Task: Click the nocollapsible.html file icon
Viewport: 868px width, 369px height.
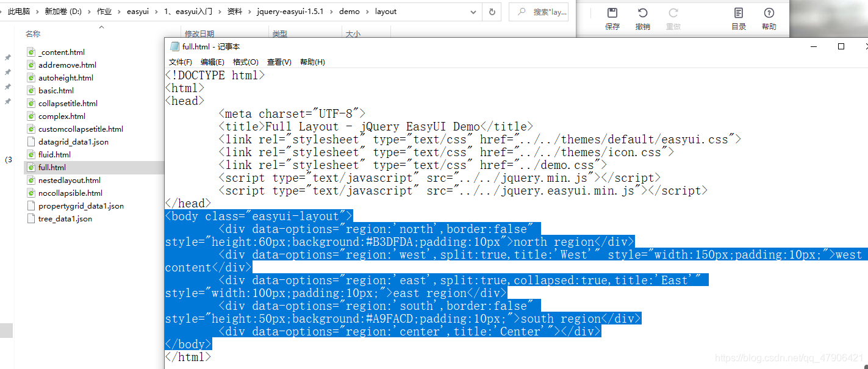Action: (x=31, y=193)
